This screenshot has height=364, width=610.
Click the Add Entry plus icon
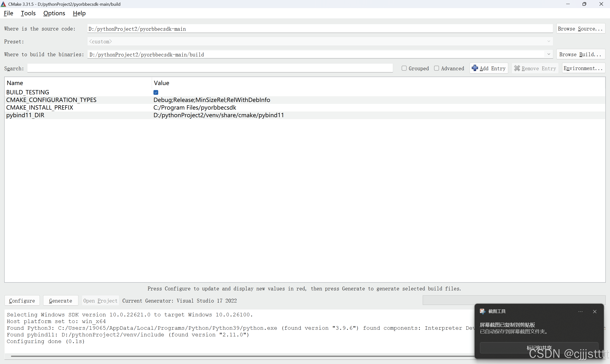pyautogui.click(x=475, y=68)
